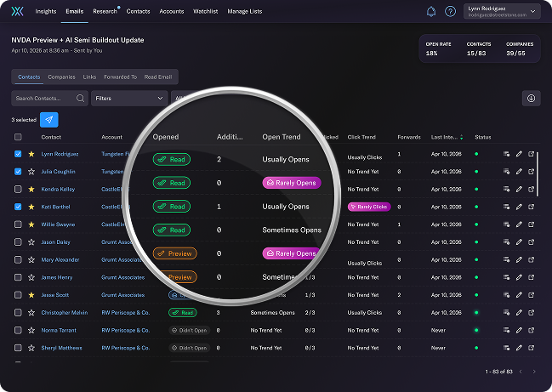Open external link icon for Julia Coughlin

532,172
